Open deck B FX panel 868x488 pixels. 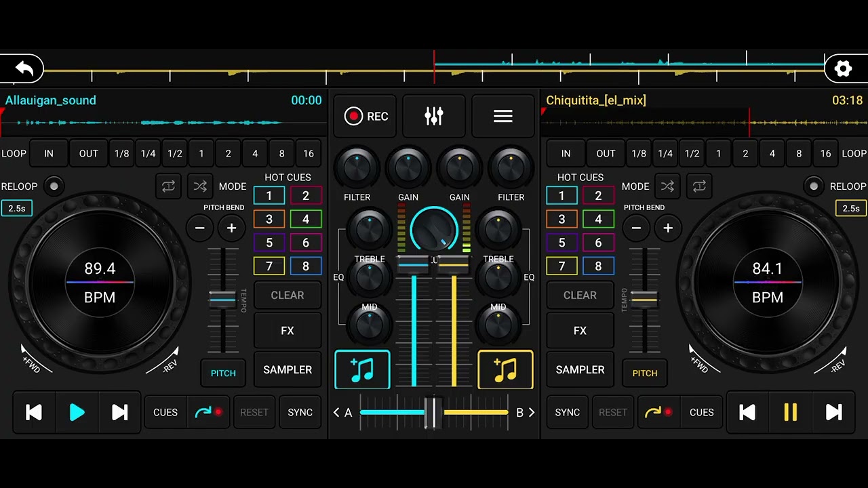coord(580,331)
